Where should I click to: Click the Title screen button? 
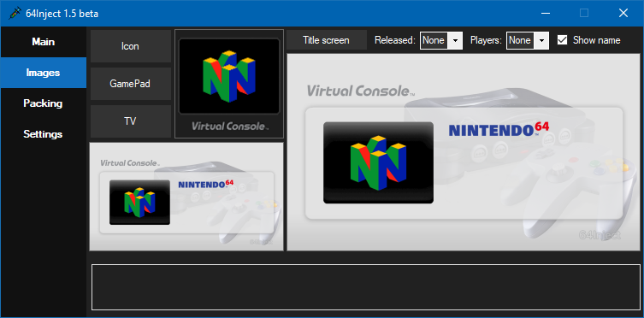tap(327, 40)
